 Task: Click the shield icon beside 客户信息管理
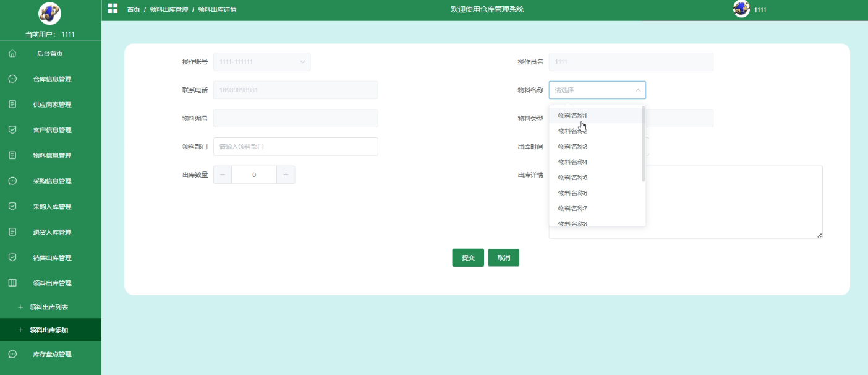click(12, 130)
